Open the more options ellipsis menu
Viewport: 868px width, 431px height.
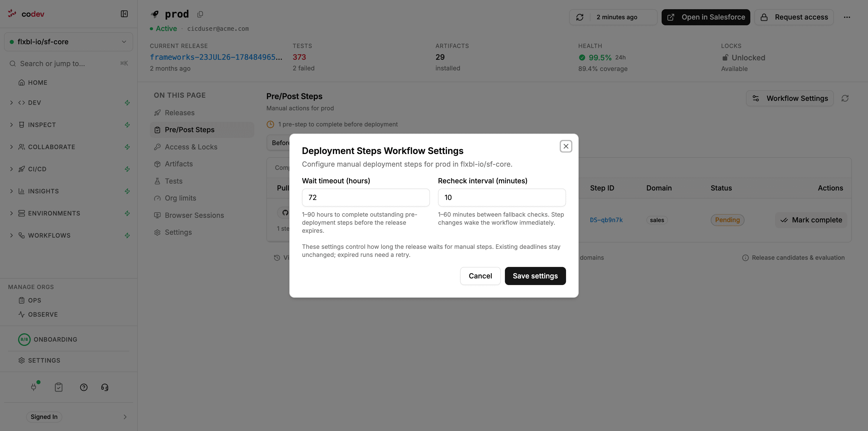tap(847, 17)
